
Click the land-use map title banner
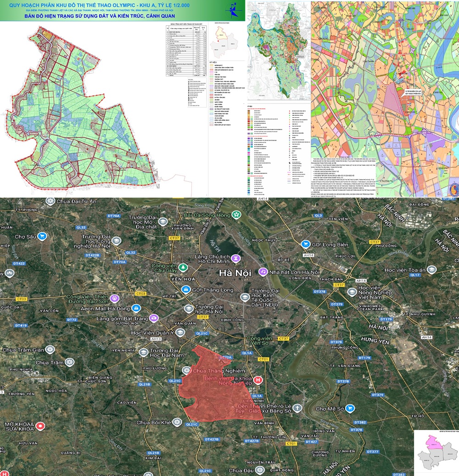pos(123,10)
